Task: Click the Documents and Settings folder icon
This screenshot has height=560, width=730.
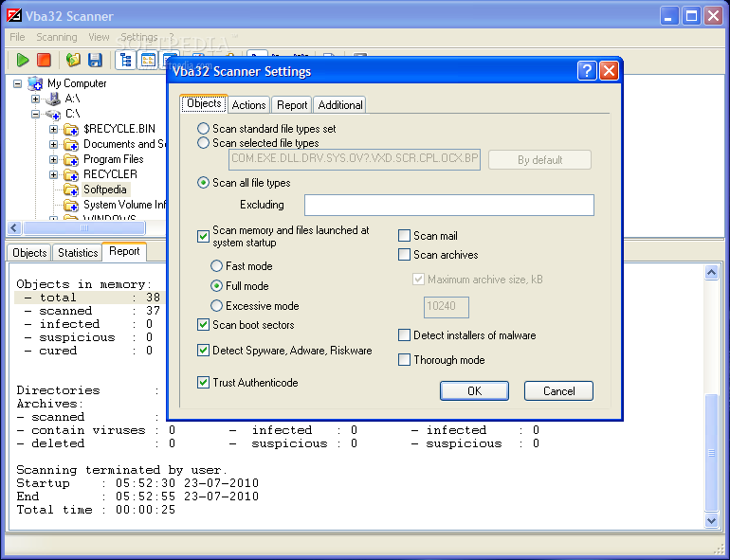Action: click(x=71, y=144)
